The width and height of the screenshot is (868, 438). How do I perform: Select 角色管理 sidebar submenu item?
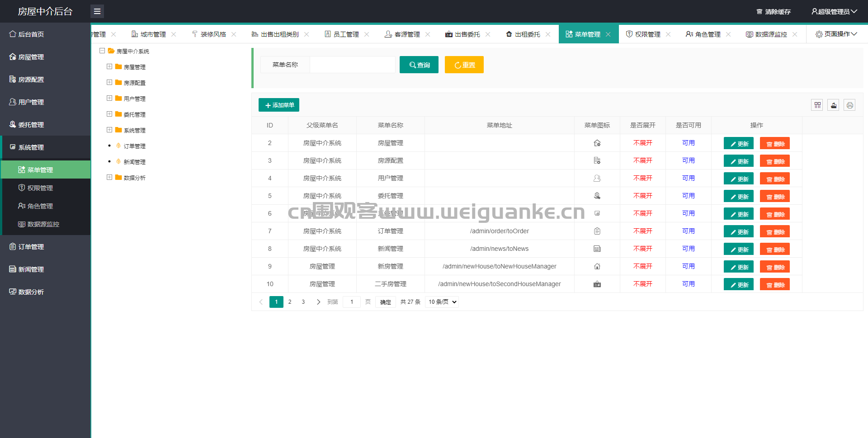46,206
